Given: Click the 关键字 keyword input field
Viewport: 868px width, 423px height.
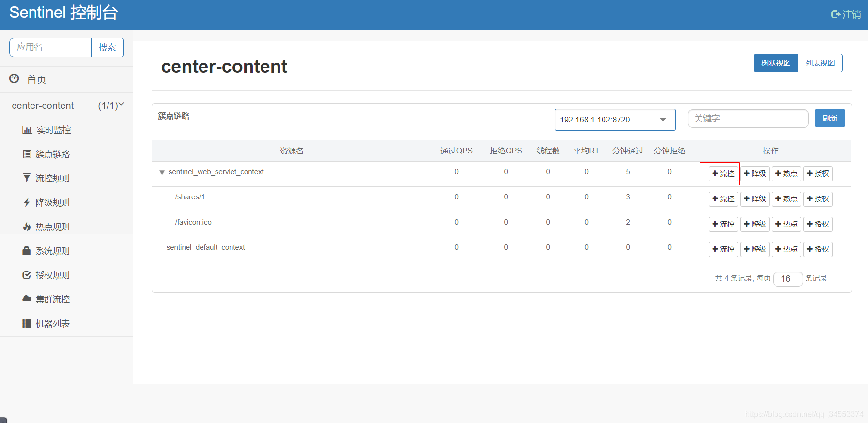Looking at the screenshot, I should 748,119.
